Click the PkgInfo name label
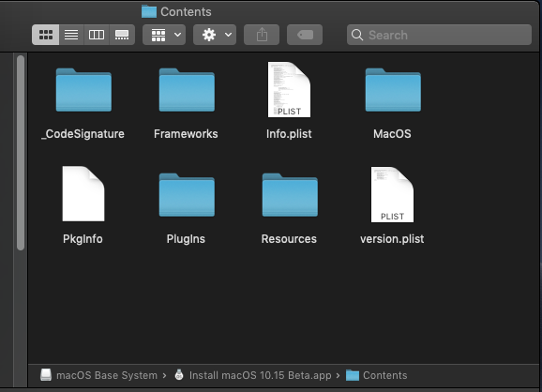 [83, 239]
